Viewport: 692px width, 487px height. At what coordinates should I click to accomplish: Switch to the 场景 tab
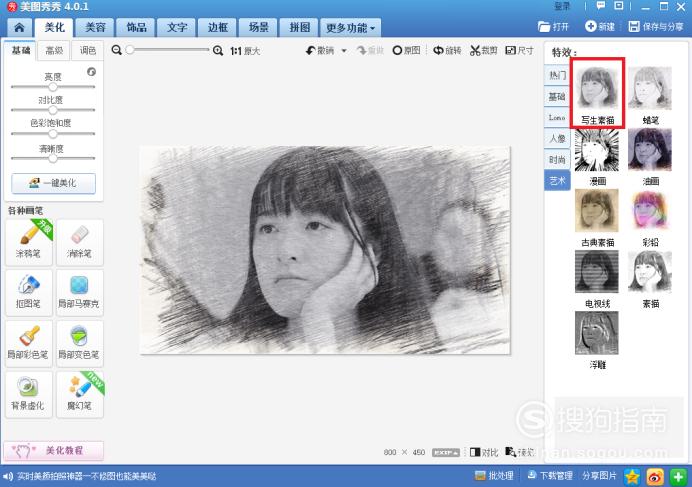259,28
